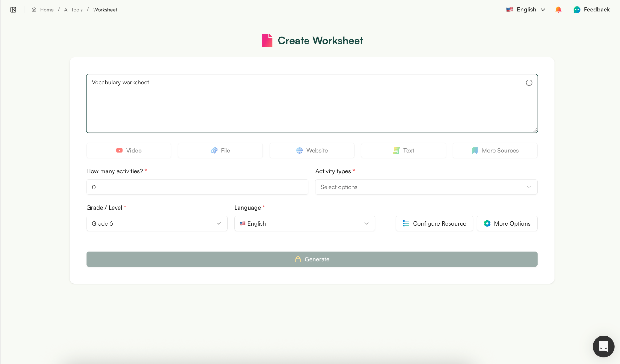This screenshot has width=620, height=364.
Task: Click the US flag in the Language field
Action: (x=242, y=223)
